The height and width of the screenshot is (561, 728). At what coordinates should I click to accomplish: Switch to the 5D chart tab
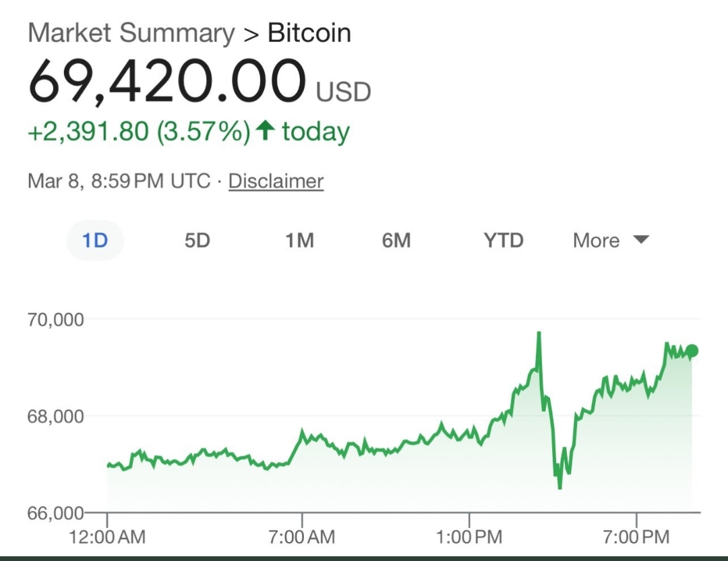[198, 241]
